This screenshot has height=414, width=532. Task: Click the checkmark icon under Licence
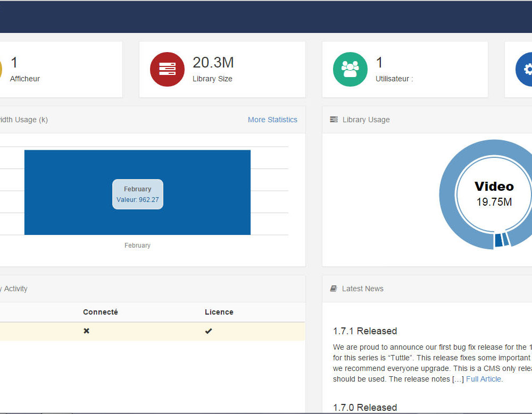tap(209, 331)
